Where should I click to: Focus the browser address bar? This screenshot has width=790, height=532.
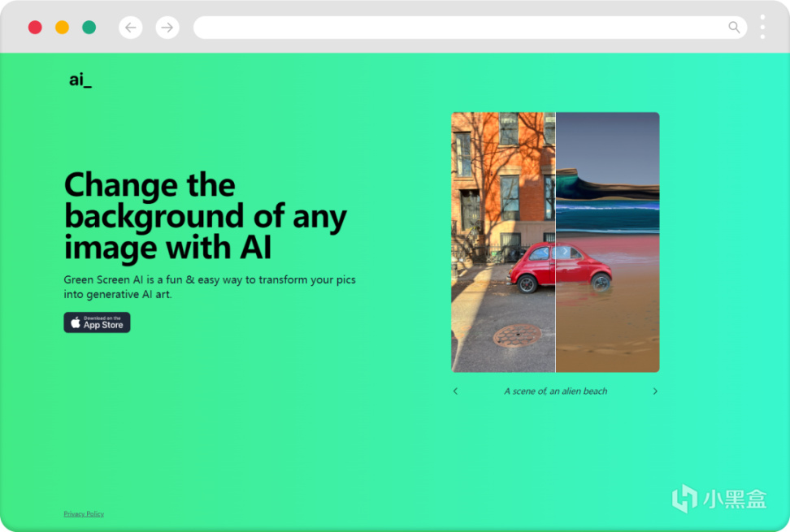(x=470, y=27)
